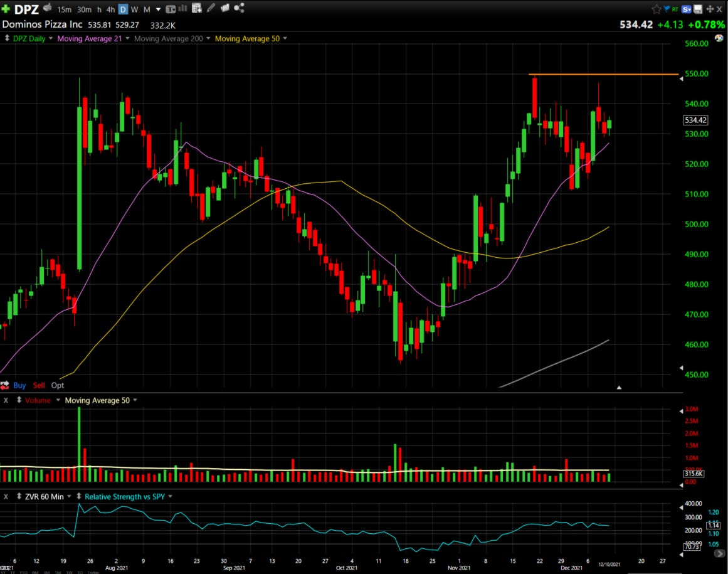This screenshot has height=574, width=728.
Task: Click the 3.0M volume scale arrow marker
Action: pos(681,411)
